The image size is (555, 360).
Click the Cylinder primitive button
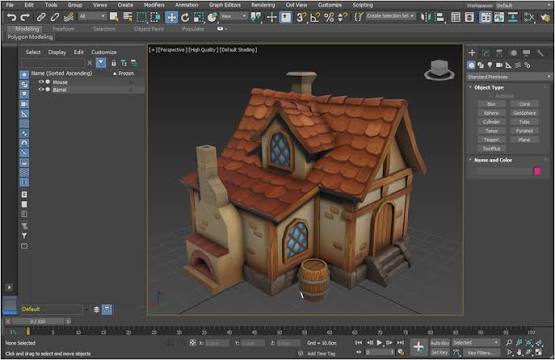coord(491,122)
